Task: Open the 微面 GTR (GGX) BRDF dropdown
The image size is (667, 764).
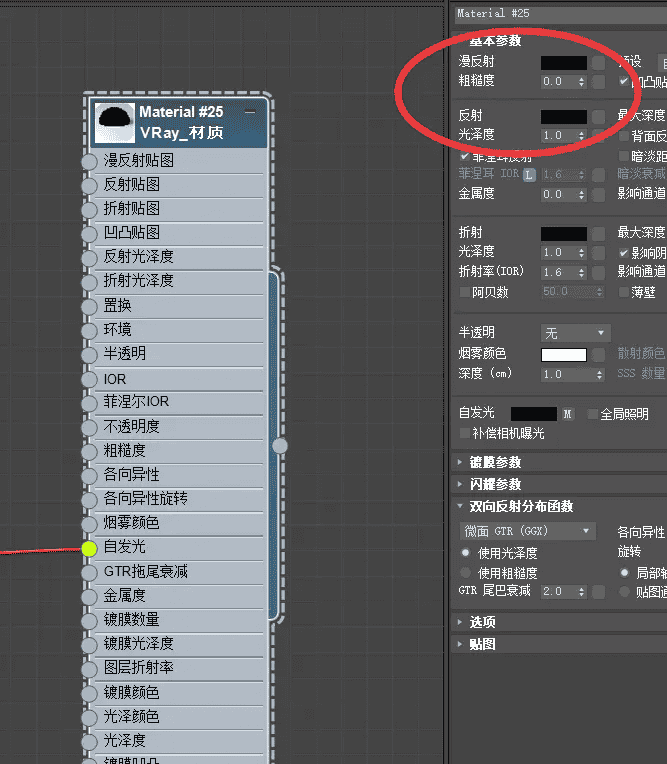Action: (x=527, y=531)
